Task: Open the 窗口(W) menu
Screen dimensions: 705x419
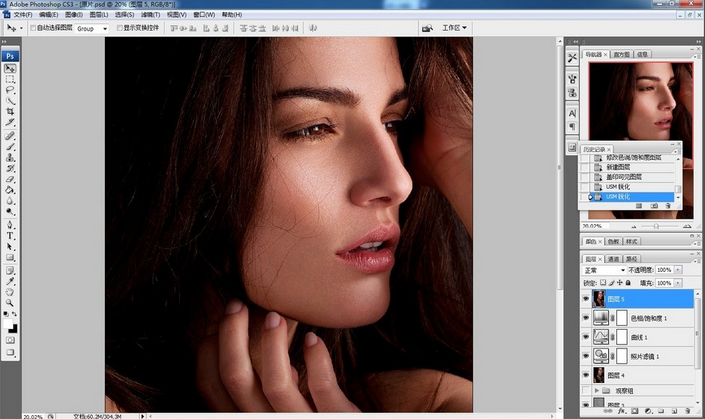Action: pos(204,15)
